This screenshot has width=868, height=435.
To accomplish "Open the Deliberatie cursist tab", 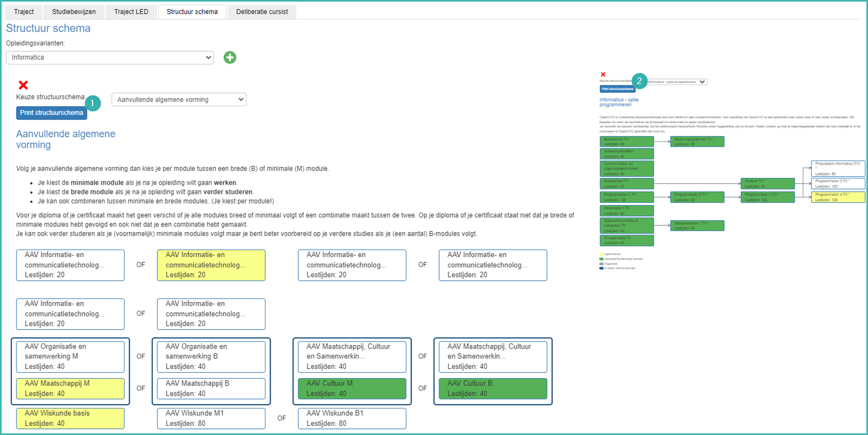I will click(262, 12).
